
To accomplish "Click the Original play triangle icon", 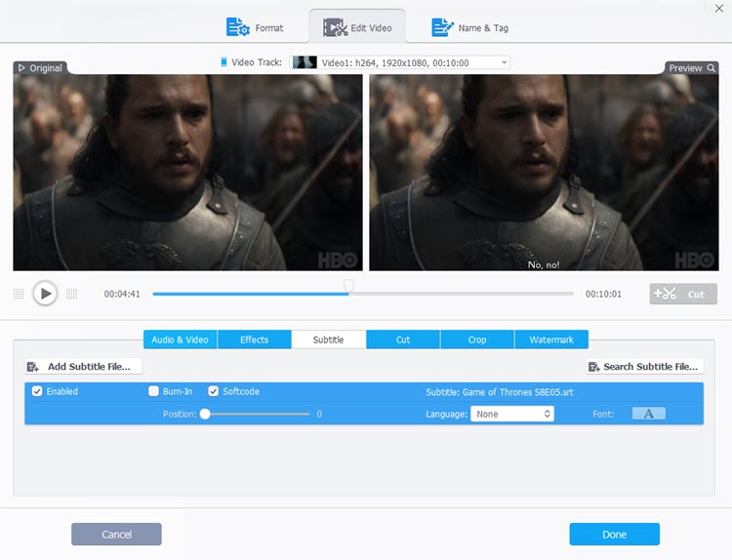I will click(21, 67).
